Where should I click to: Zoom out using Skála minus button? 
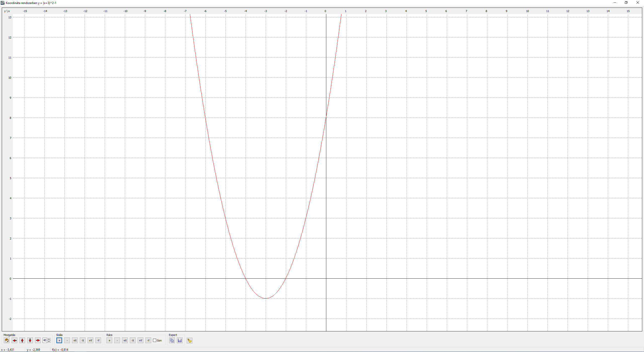point(67,340)
